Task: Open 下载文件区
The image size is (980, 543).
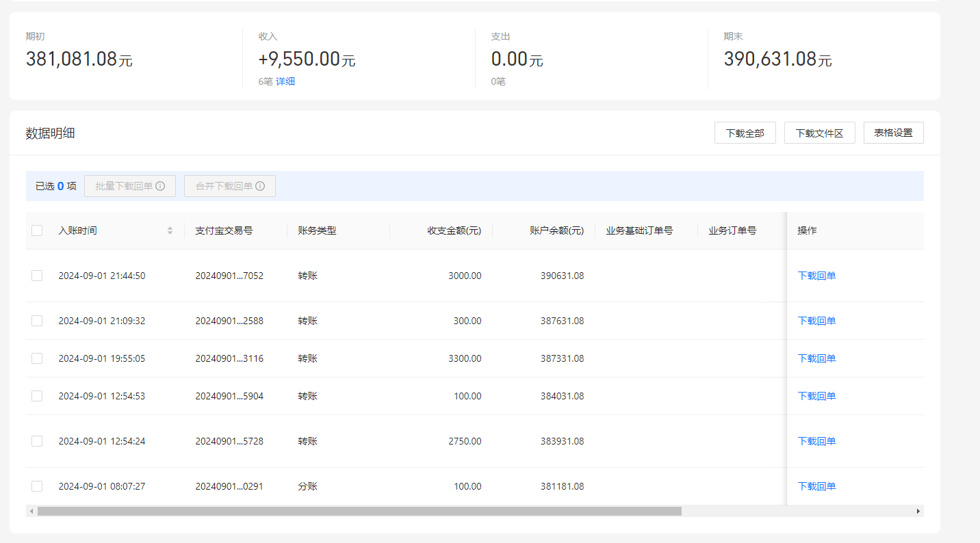Action: [820, 133]
